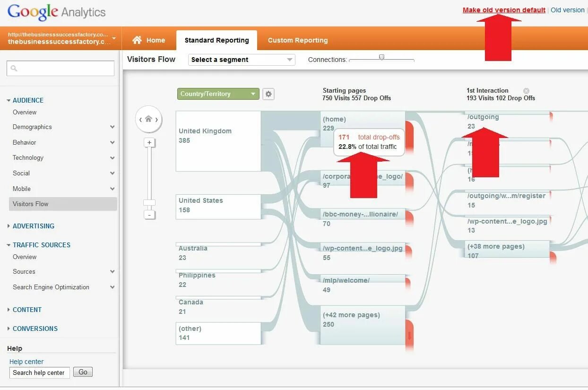Open Traffic Sources Overview report
This screenshot has width=588, height=390.
(x=25, y=257)
